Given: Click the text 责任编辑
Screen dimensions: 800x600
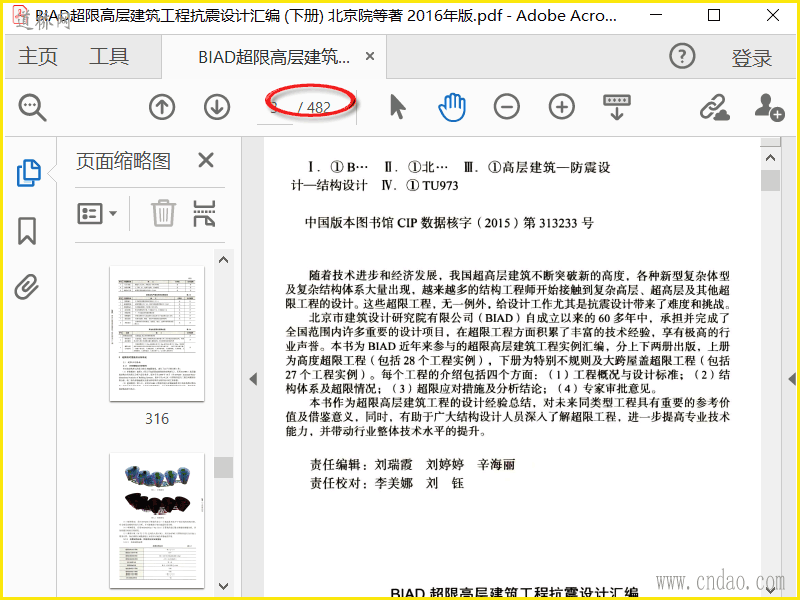Looking at the screenshot, I should pos(336,464).
